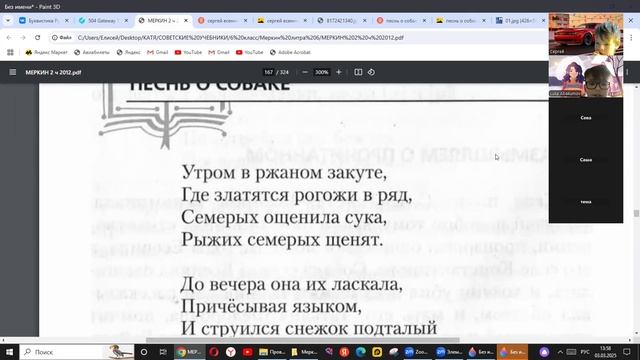
Task: Zoom out the PDF with minus button
Action: point(305,72)
